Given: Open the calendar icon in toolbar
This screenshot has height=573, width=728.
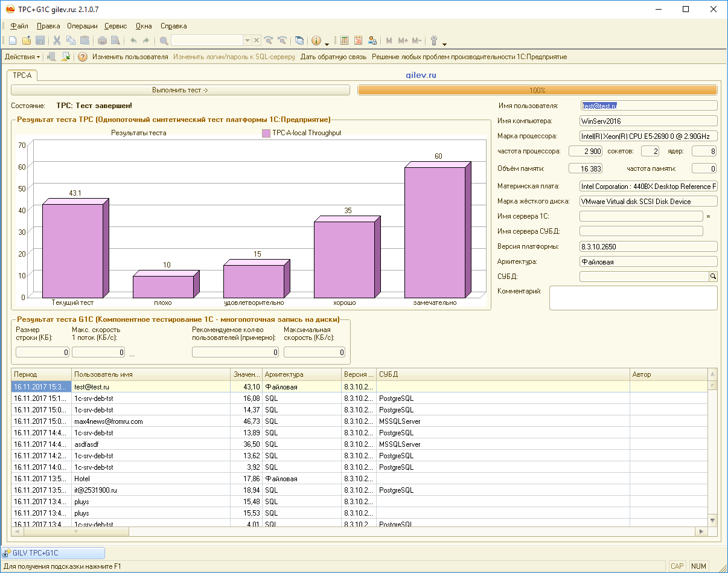Looking at the screenshot, I should coord(359,40).
